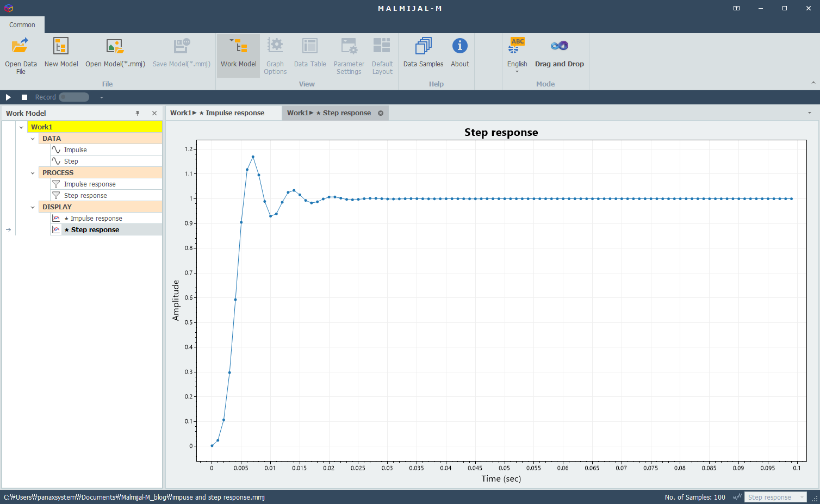This screenshot has height=504, width=820.
Task: Collapse the DISPLAY group
Action: coord(33,207)
